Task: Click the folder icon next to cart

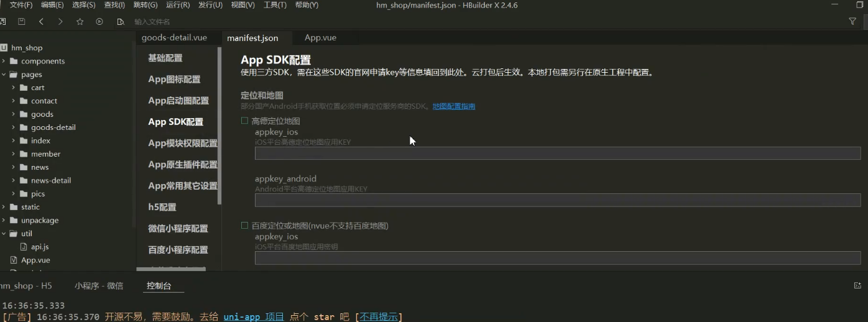Action: [24, 88]
